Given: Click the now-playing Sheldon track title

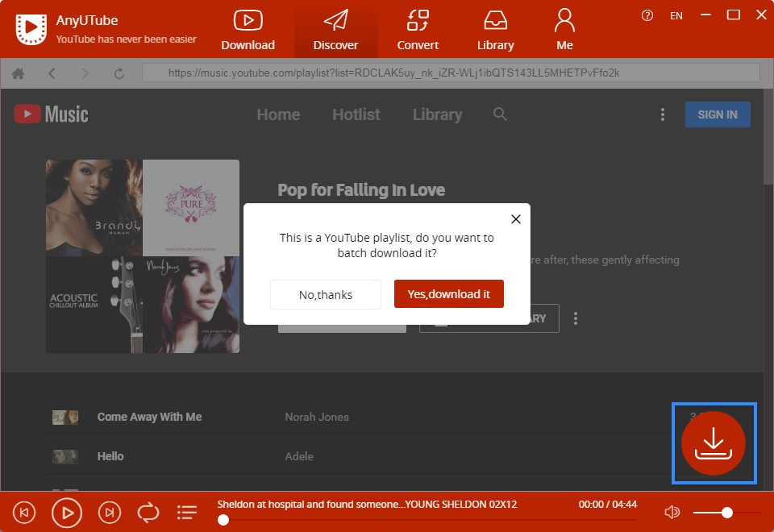Looking at the screenshot, I should point(368,505).
